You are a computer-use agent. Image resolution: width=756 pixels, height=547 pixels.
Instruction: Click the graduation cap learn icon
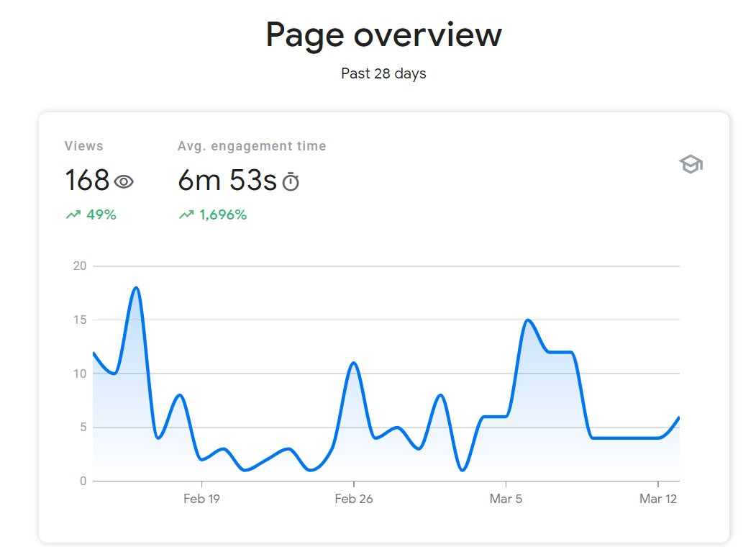691,165
